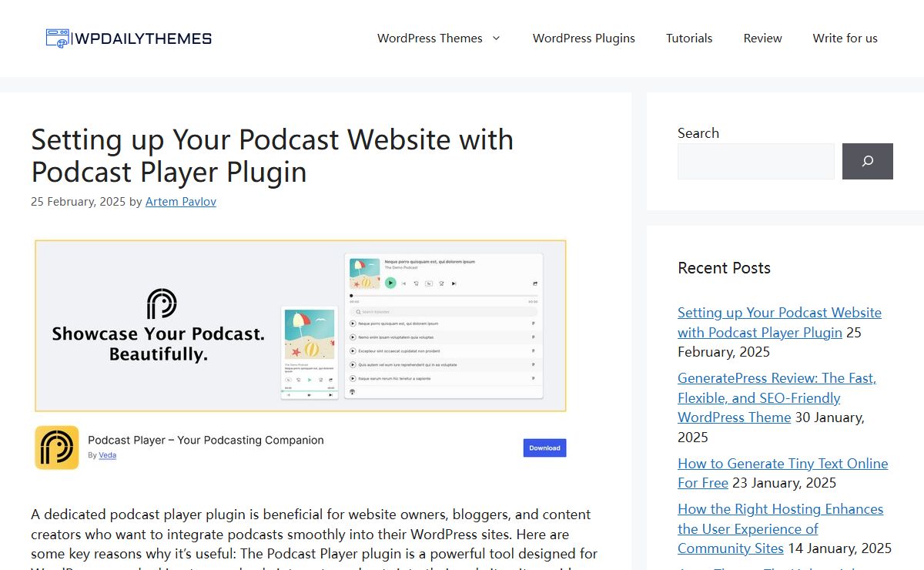Click the Podcast Player logo above 'Showcase'
This screenshot has width=924, height=570.
(x=162, y=303)
